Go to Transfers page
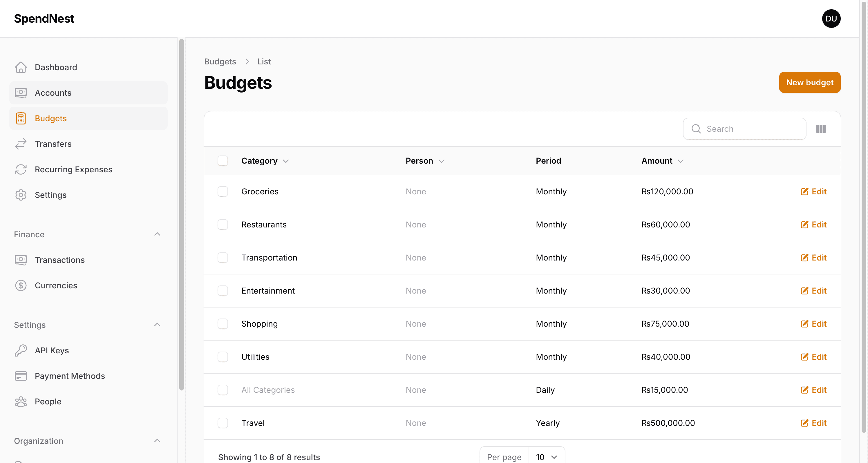Viewport: 868px width, 463px height. [x=88, y=144]
